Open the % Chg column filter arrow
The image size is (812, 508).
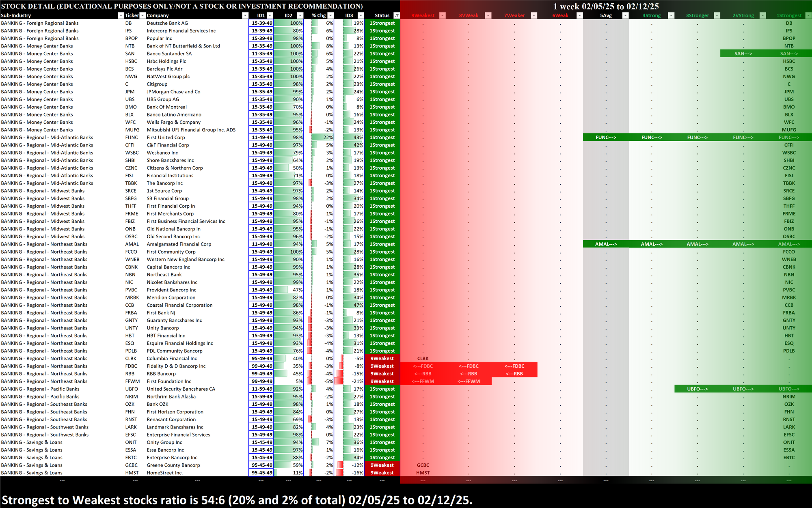click(330, 15)
